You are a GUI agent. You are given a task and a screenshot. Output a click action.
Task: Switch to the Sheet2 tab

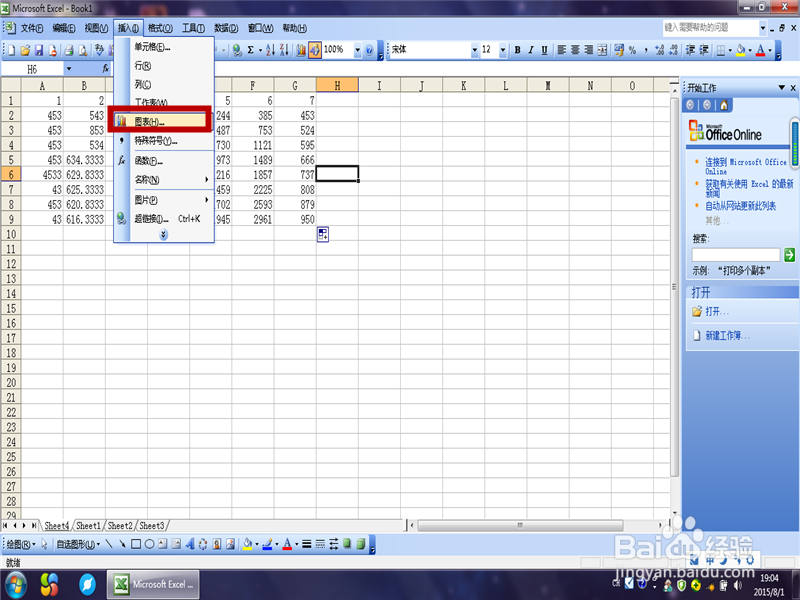pyautogui.click(x=120, y=526)
